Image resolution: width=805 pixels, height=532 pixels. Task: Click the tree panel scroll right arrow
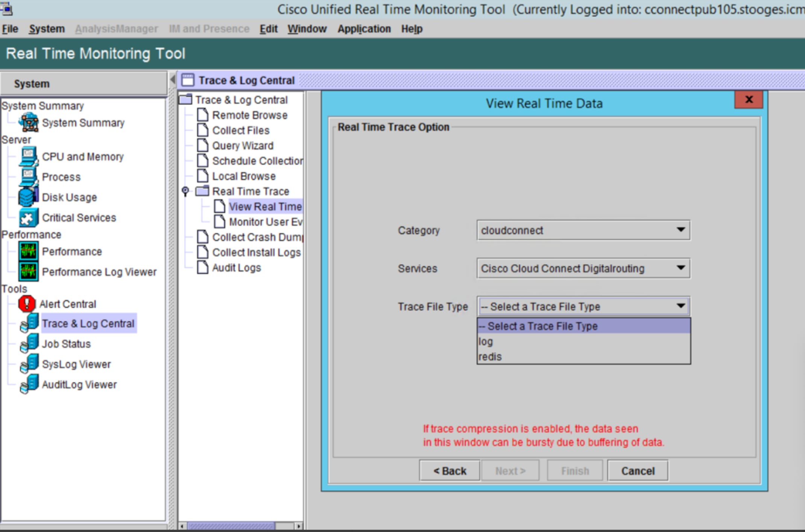(x=298, y=526)
